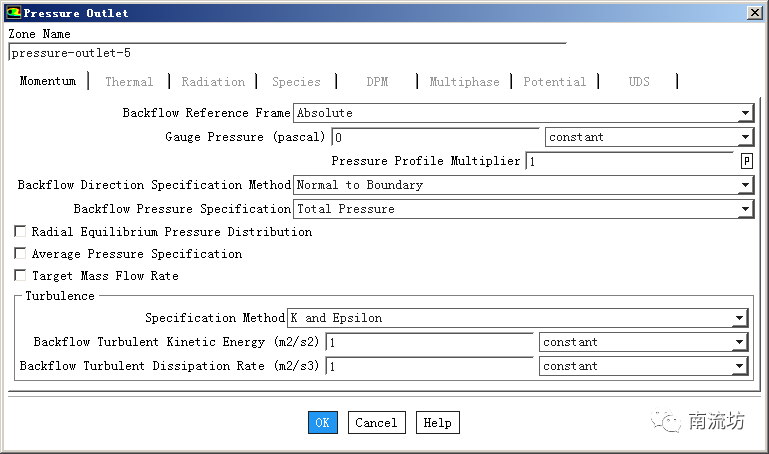
Task: Click the Cancel button
Action: point(376,423)
